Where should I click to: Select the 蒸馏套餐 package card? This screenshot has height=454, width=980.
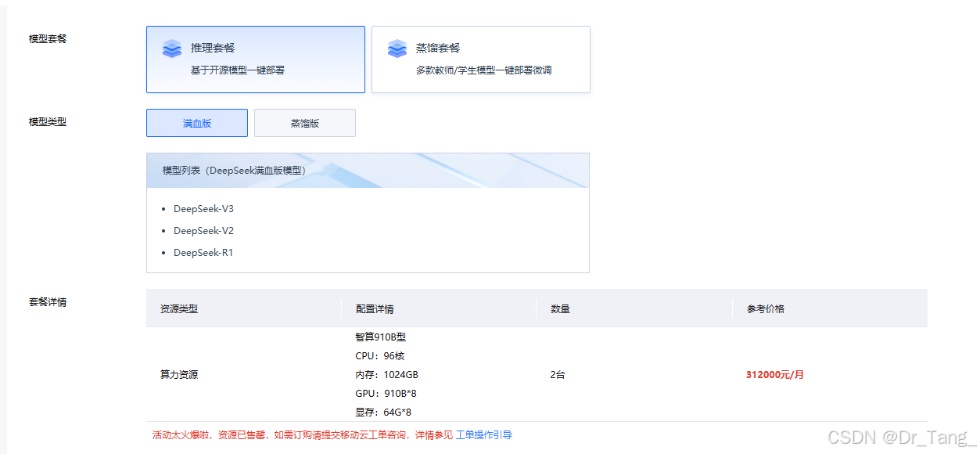[480, 59]
